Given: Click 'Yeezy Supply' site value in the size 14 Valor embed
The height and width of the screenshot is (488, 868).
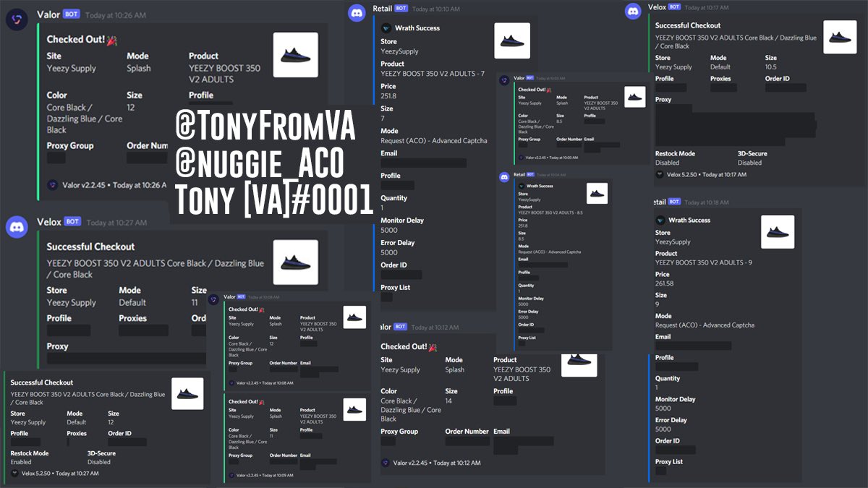Looking at the screenshot, I should pos(401,369).
